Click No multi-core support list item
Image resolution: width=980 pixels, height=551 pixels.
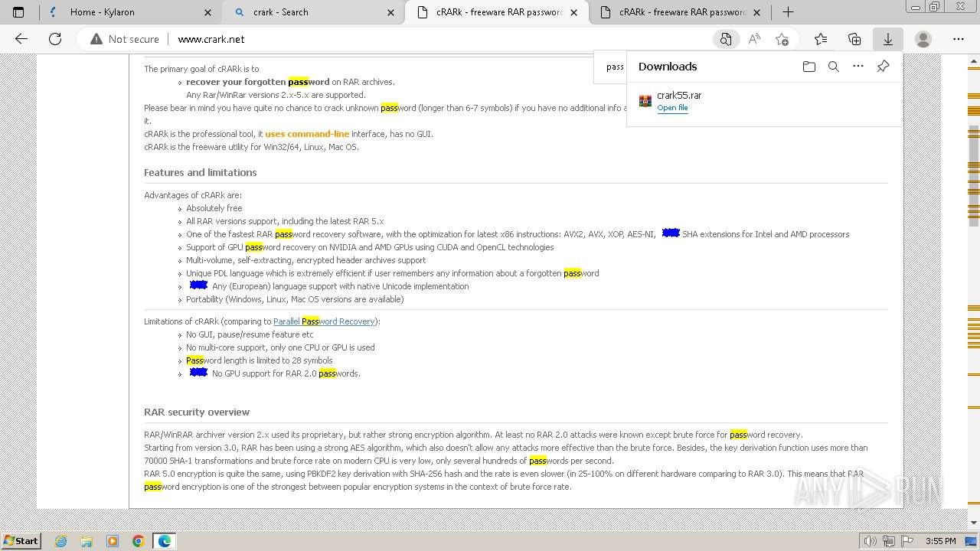pos(280,347)
